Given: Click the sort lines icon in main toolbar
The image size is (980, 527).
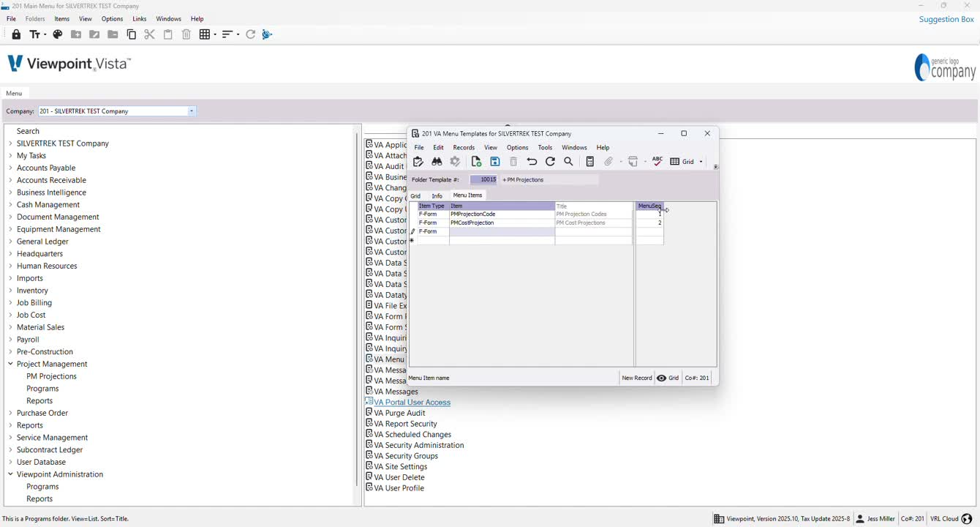Looking at the screenshot, I should click(x=227, y=34).
